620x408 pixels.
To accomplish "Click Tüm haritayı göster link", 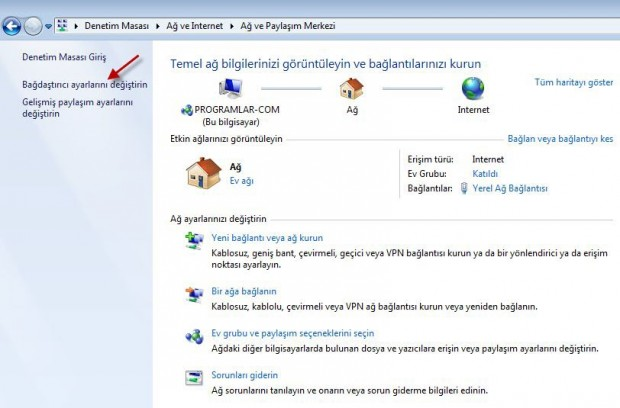I will 573,81.
